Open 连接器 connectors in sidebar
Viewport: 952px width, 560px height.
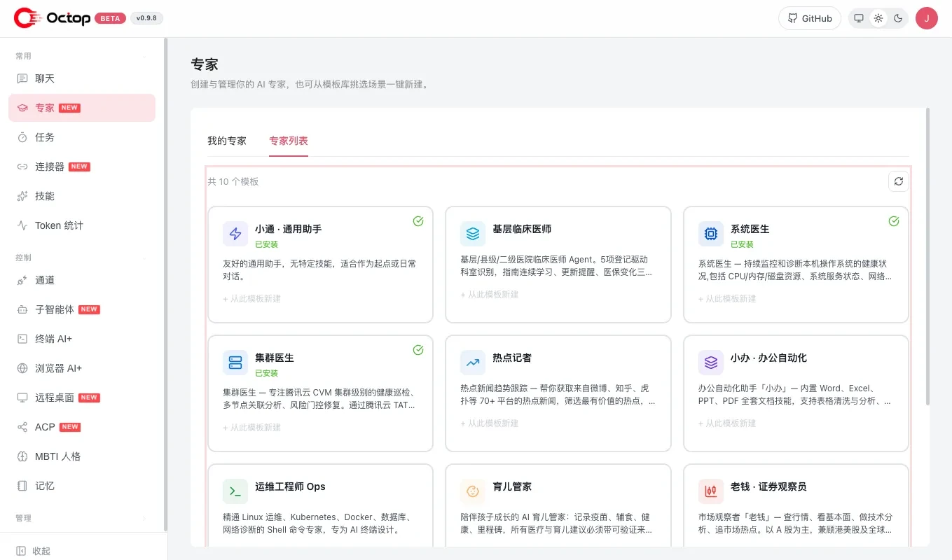click(82, 167)
